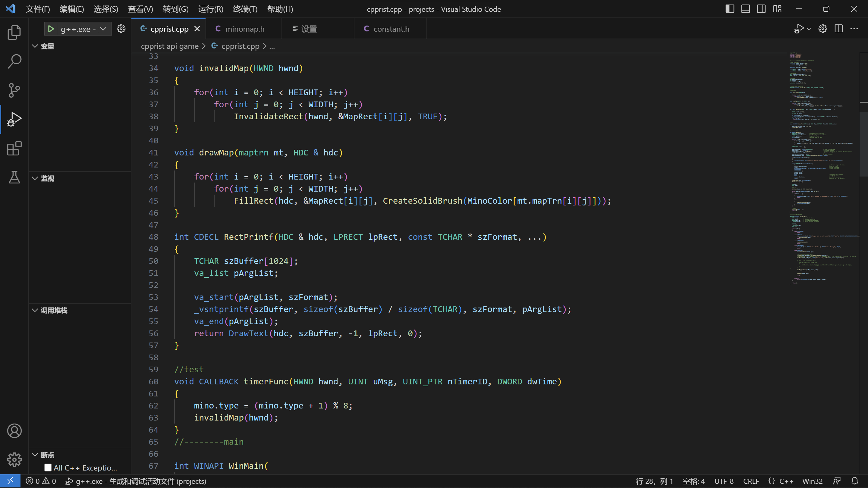This screenshot has height=488, width=868.
Task: Open Accounts icon in activity bar
Action: pyautogui.click(x=14, y=431)
